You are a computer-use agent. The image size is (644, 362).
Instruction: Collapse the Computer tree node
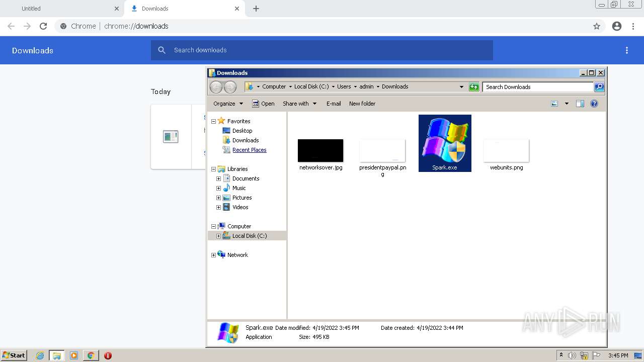(x=213, y=226)
